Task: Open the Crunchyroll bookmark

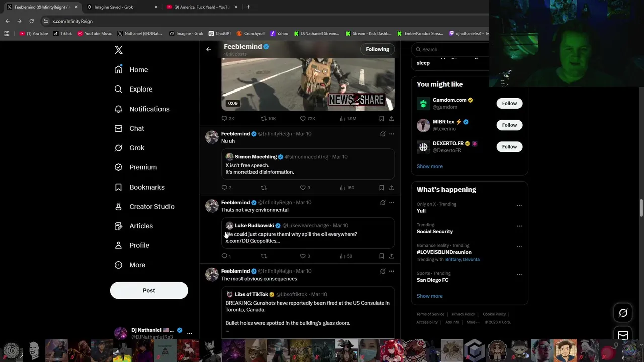Action: pos(251,34)
